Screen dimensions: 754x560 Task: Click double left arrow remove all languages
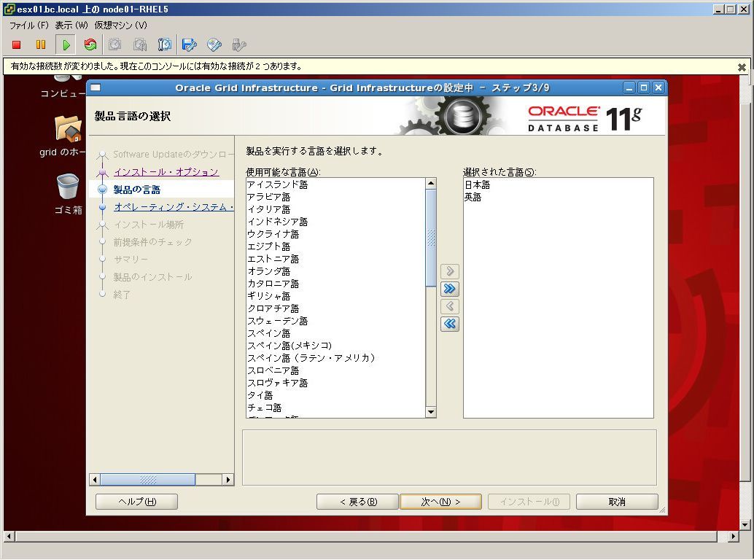click(x=450, y=324)
